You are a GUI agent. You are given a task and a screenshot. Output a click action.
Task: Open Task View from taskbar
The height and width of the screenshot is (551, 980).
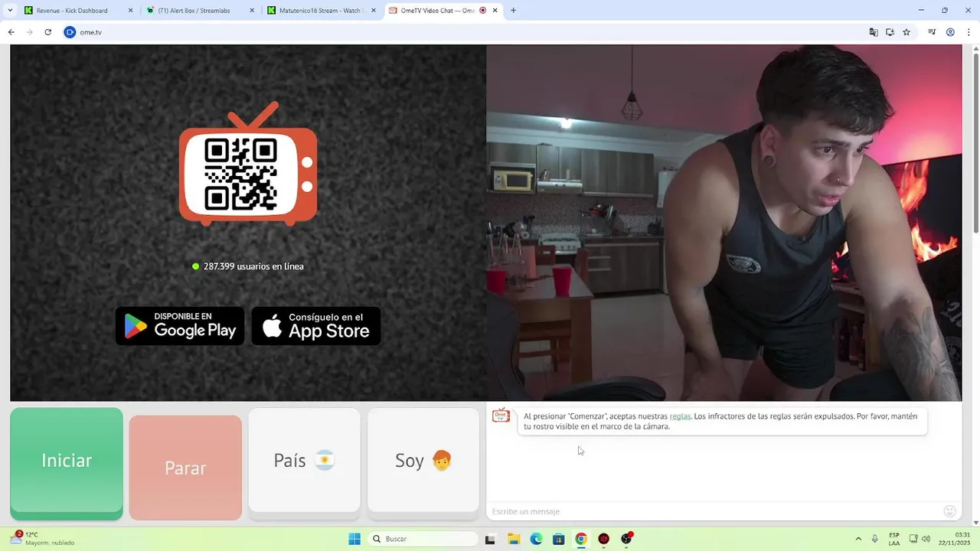click(x=490, y=539)
